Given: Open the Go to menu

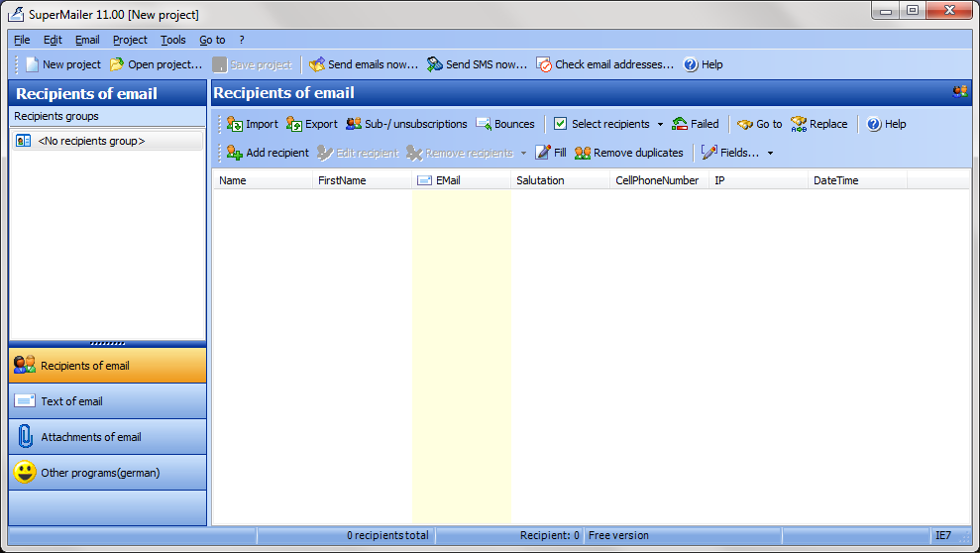Looking at the screenshot, I should coord(212,40).
